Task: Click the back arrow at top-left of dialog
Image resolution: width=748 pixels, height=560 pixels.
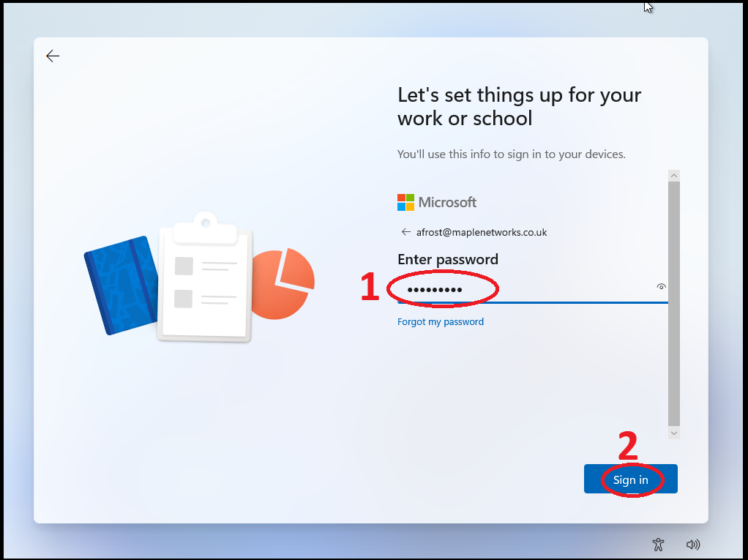Action: [53, 56]
